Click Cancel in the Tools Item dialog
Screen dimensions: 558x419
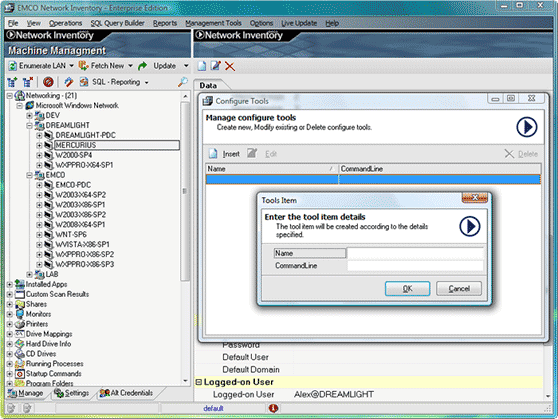point(459,289)
